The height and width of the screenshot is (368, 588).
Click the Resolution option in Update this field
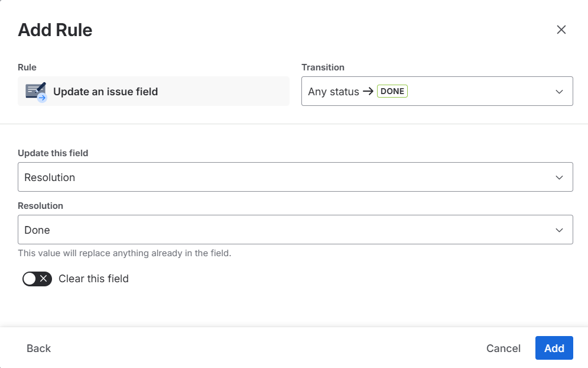pyautogui.click(x=50, y=177)
